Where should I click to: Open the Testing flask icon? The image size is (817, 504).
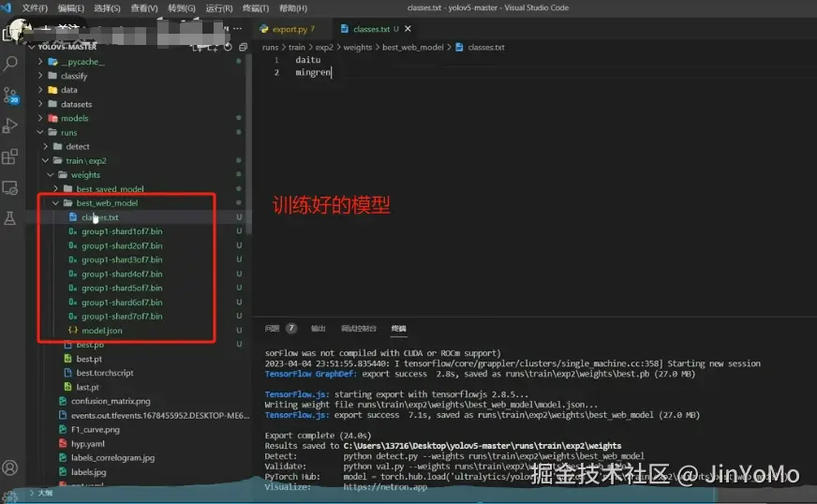point(10,218)
